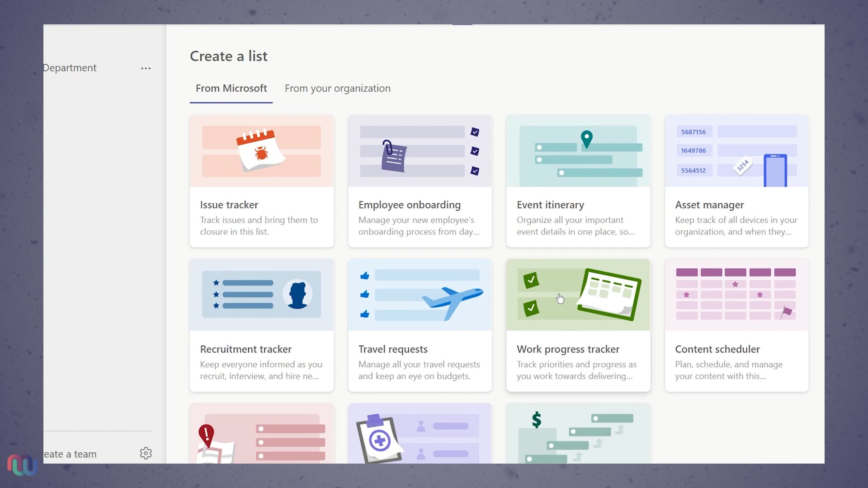The width and height of the screenshot is (868, 488).
Task: Open the settings gear icon
Action: tap(146, 453)
